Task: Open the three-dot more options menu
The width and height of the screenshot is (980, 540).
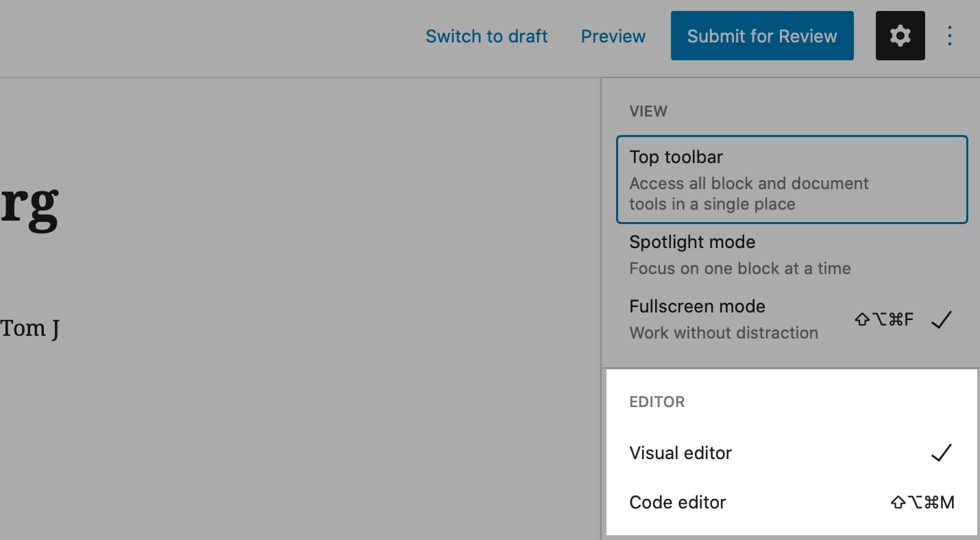Action: pyautogui.click(x=950, y=36)
